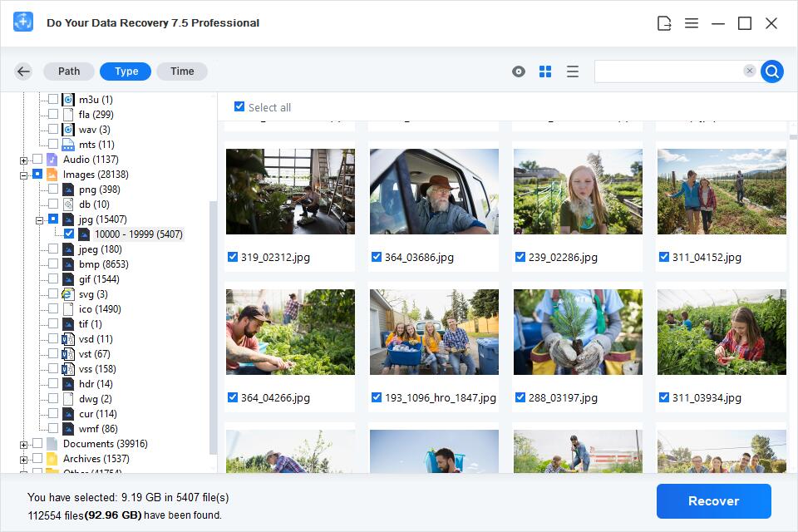798x532 pixels.
Task: Switch to the Path tab
Action: (69, 71)
